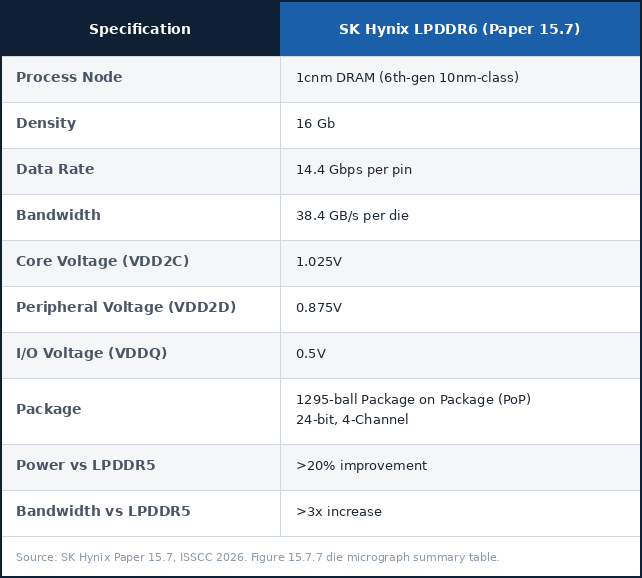The height and width of the screenshot is (578, 642).
Task: Select the "Bandwidth vs LPDDR5" label
Action: tap(103, 511)
